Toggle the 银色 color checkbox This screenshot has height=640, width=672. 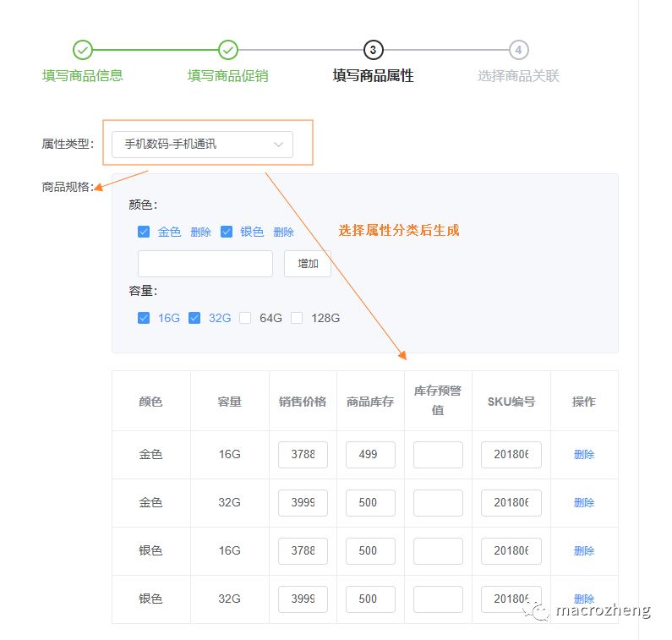coord(227,232)
